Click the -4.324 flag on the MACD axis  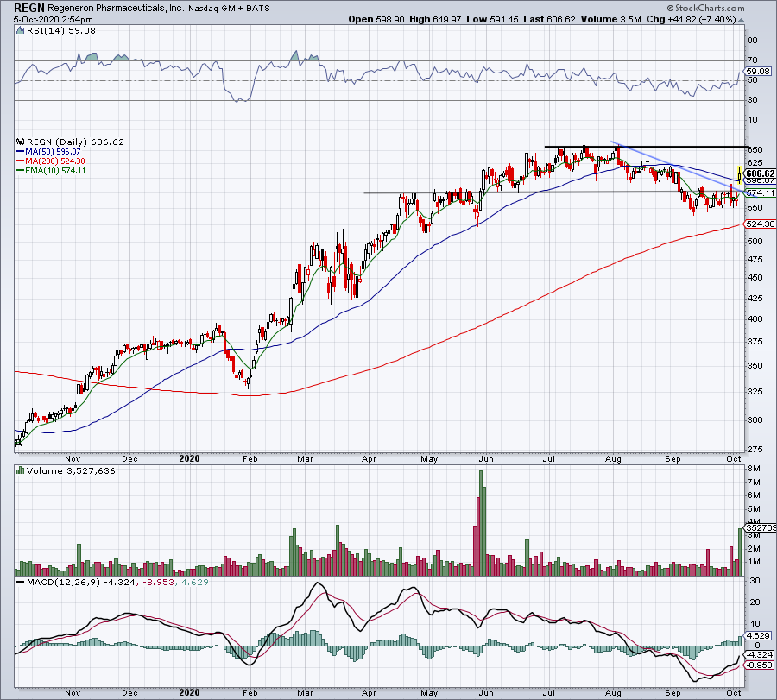click(759, 655)
